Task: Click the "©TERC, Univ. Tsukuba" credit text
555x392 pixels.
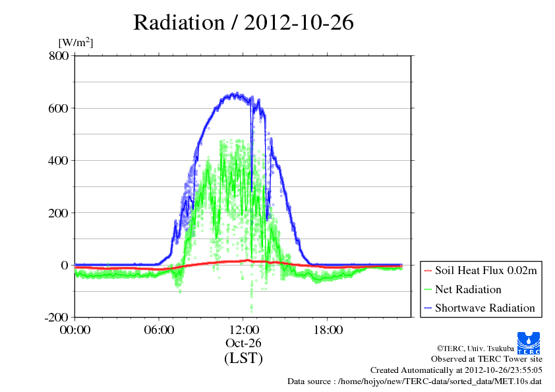Action: coord(475,349)
